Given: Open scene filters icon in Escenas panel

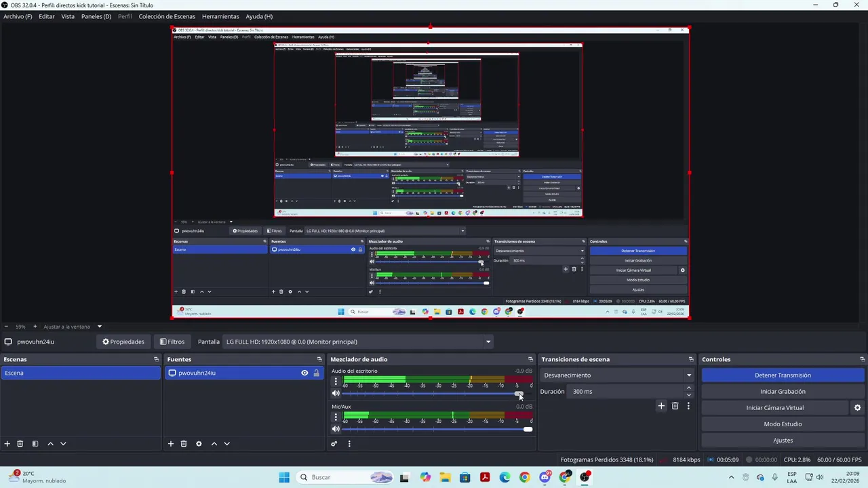Looking at the screenshot, I should 35,444.
